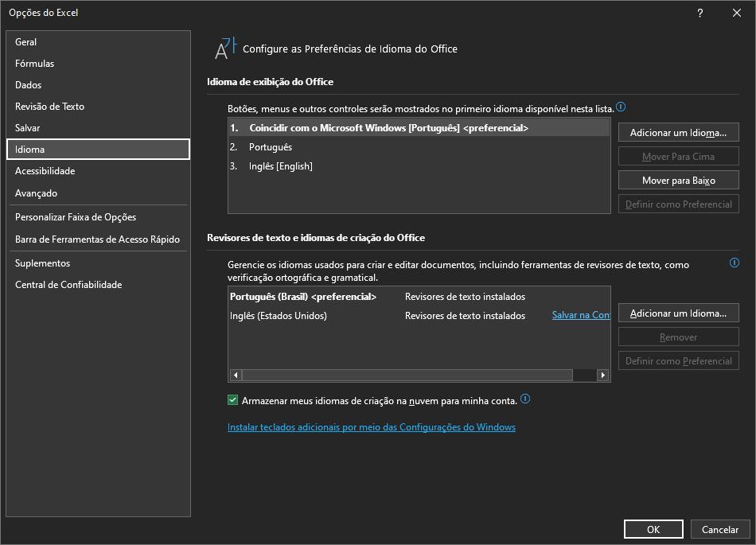Open Revisão de Texto settings
The height and width of the screenshot is (545, 756).
pos(99,107)
